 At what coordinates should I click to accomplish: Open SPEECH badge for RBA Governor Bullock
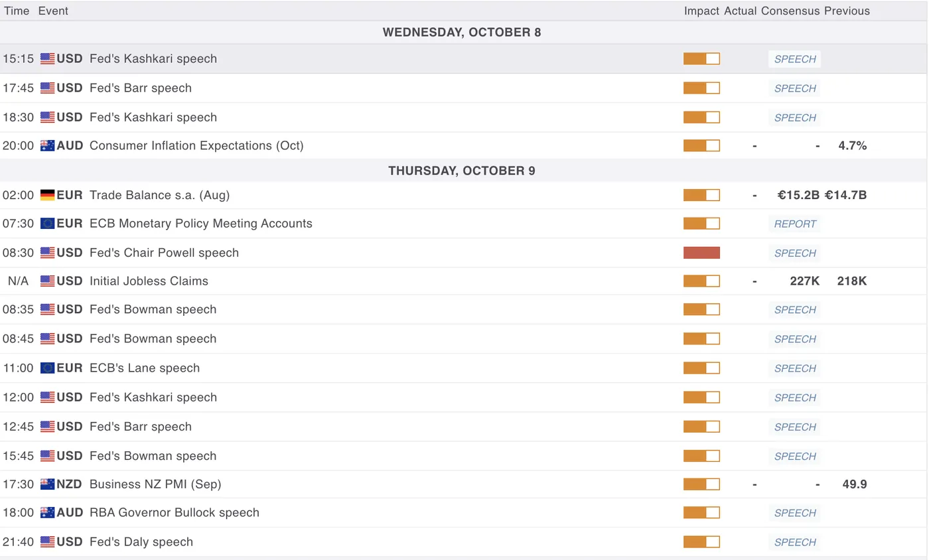point(795,513)
